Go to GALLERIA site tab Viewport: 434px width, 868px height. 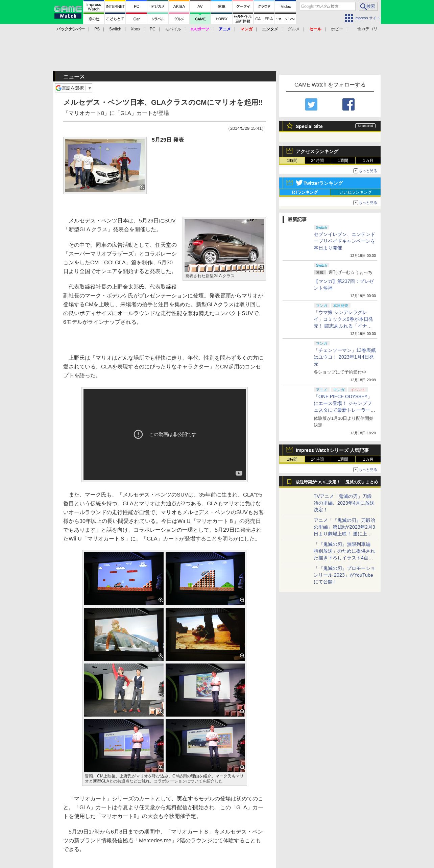(x=264, y=19)
